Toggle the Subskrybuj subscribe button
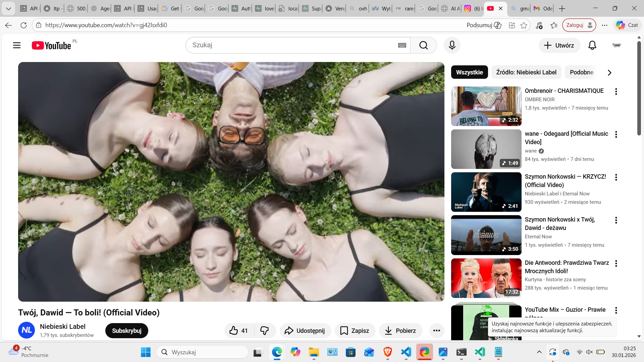644x362 pixels. tap(126, 331)
